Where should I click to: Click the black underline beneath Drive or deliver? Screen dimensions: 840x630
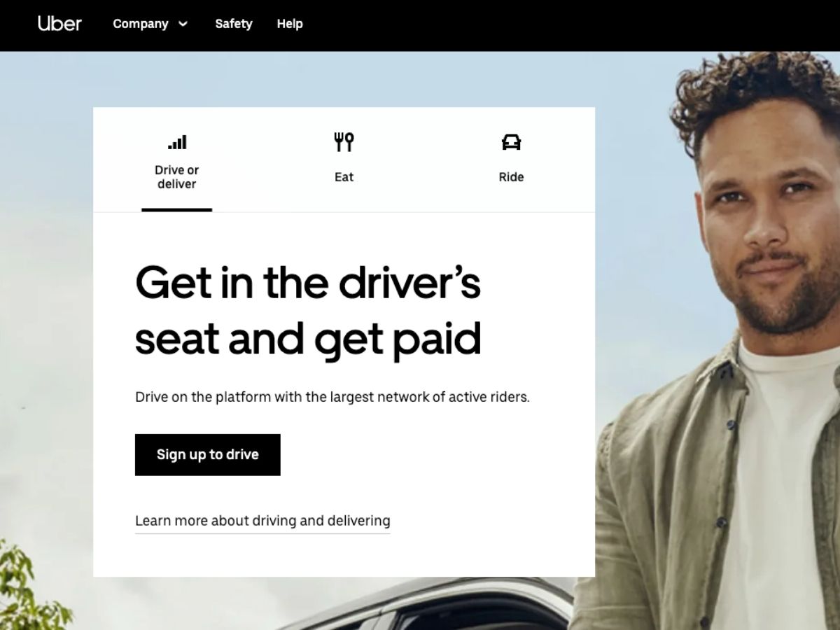176,210
